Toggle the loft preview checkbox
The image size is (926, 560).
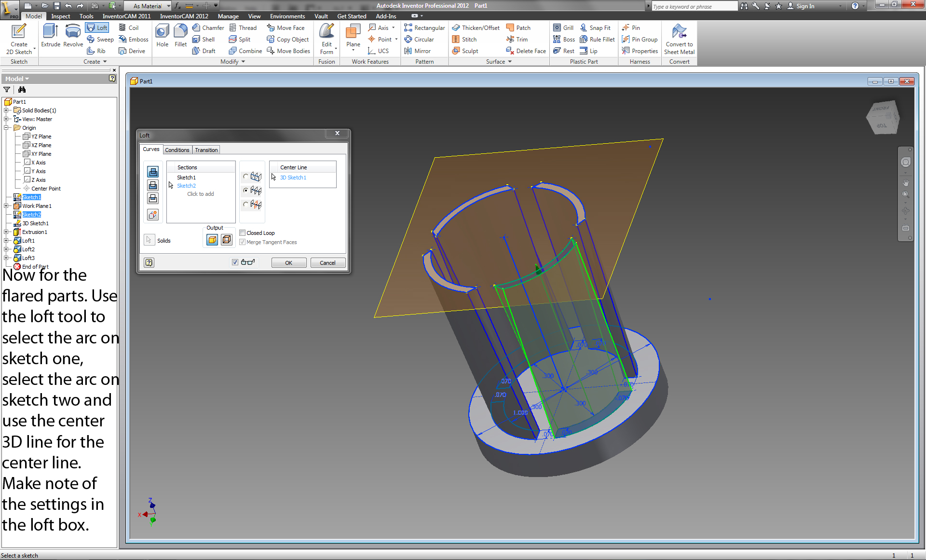(235, 262)
